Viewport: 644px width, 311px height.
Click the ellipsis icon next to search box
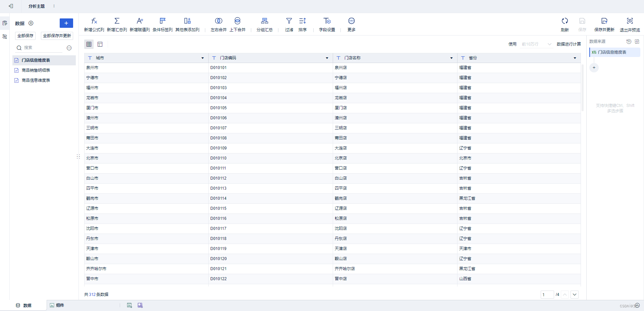(69, 48)
